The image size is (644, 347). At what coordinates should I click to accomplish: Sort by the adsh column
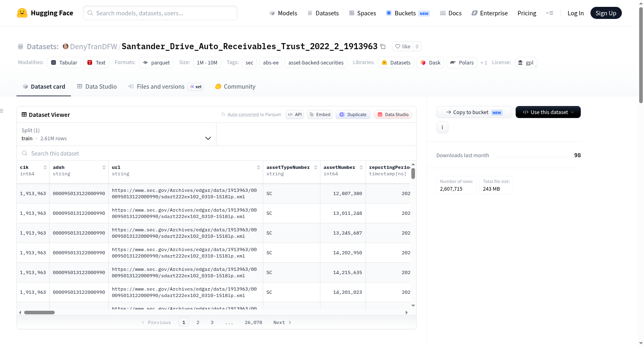pos(104,167)
